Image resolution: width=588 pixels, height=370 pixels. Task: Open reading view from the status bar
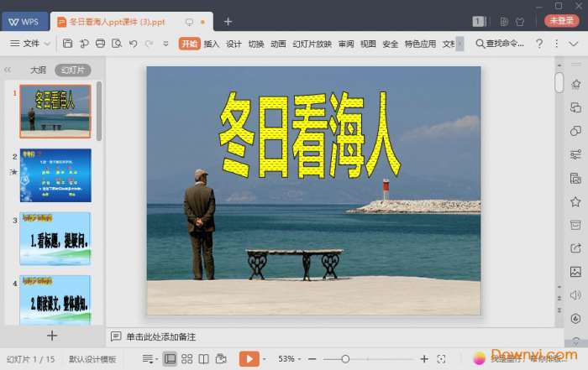point(204,359)
